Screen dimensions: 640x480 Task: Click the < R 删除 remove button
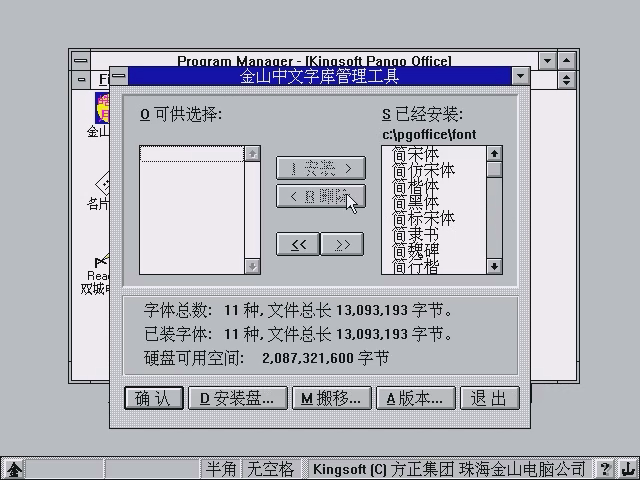point(321,196)
